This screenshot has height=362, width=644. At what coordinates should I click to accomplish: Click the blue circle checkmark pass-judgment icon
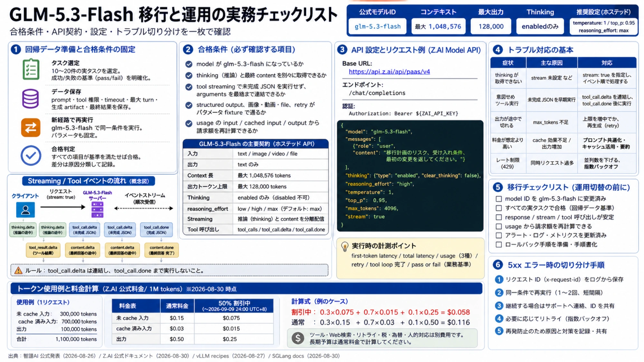pyautogui.click(x=31, y=155)
